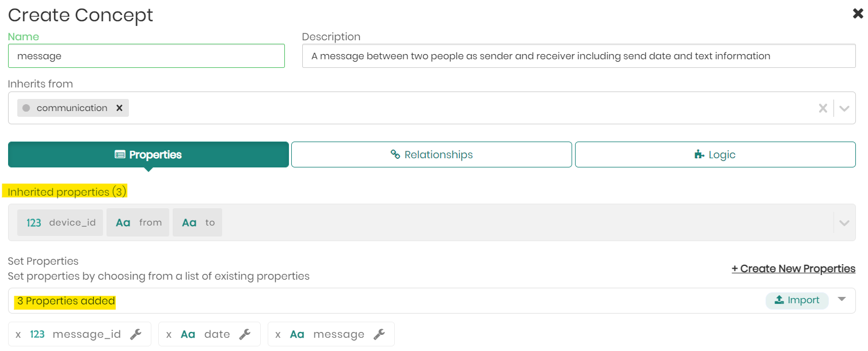Click wrench icon beside date property

245,334
